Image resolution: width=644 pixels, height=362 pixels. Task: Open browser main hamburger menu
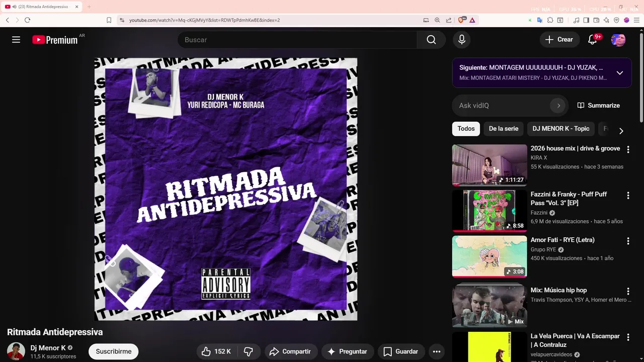point(636,20)
